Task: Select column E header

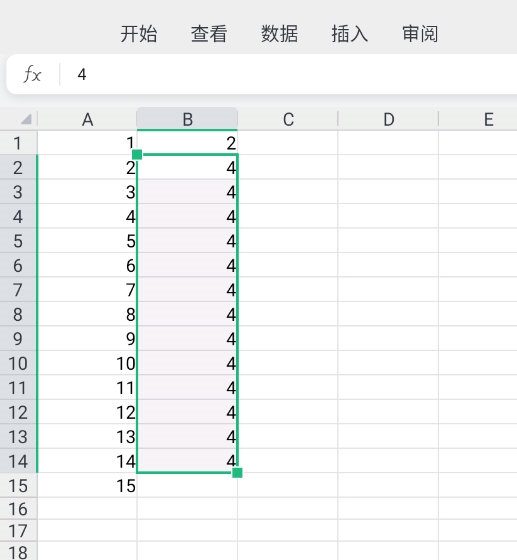Action: point(478,120)
